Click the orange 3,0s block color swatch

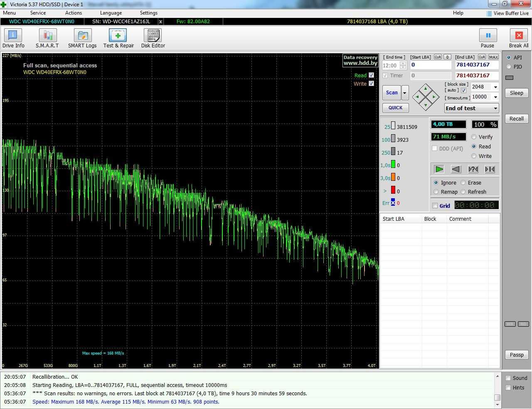click(x=393, y=178)
